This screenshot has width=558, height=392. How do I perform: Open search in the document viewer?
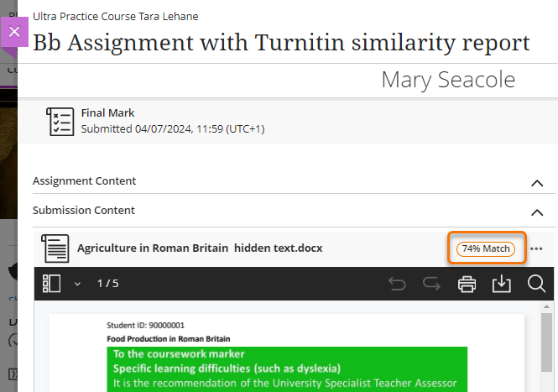pos(537,284)
